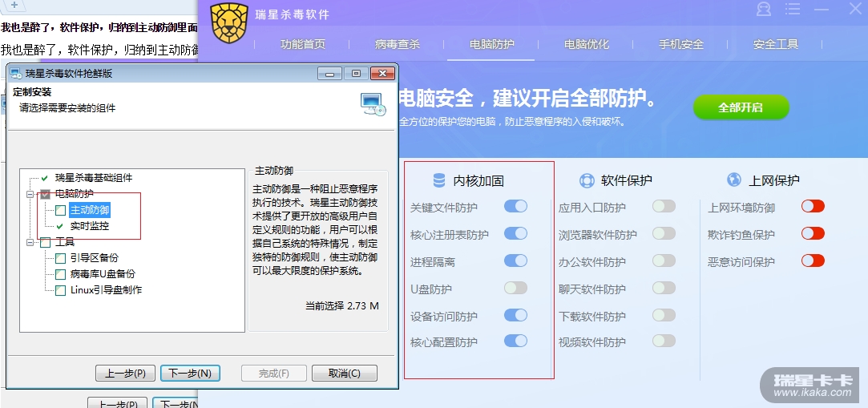Toggle 核心注册表防护 switch
Image resolution: width=868 pixels, height=408 pixels.
(x=515, y=233)
